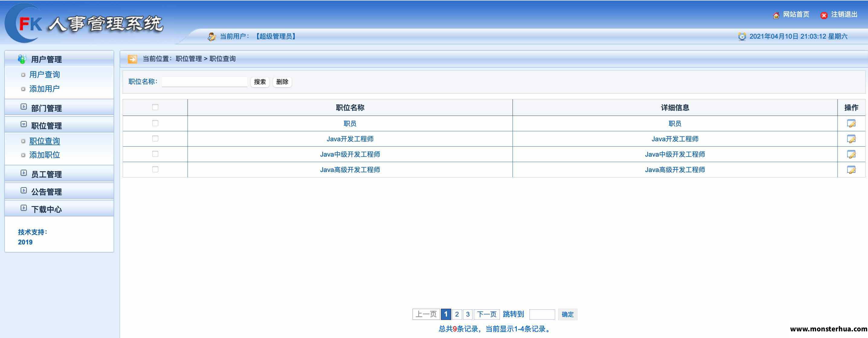Viewport: 868px width, 338px height.
Task: Open edit icon for 职员 row
Action: pos(851,123)
